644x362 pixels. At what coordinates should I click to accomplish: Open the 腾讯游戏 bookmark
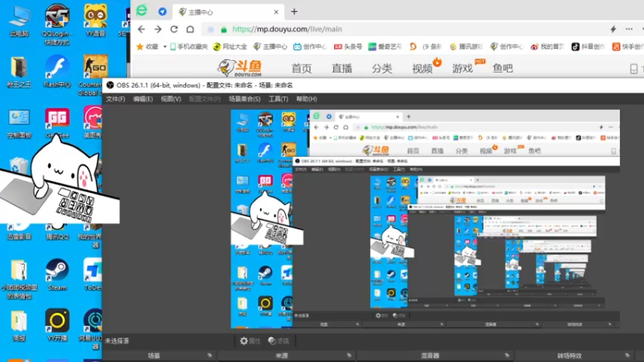tap(466, 47)
